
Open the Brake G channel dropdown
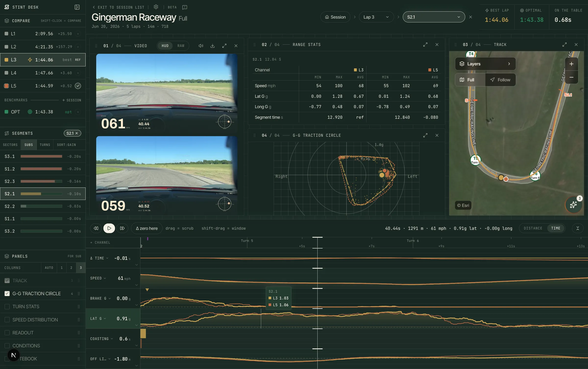pyautogui.click(x=100, y=298)
